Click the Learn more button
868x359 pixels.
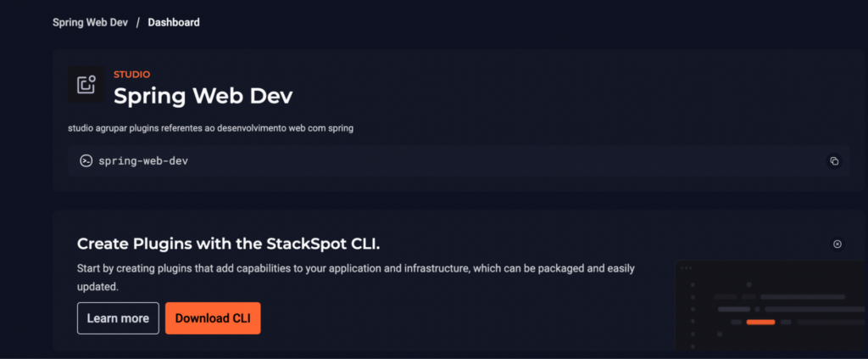pyautogui.click(x=118, y=318)
